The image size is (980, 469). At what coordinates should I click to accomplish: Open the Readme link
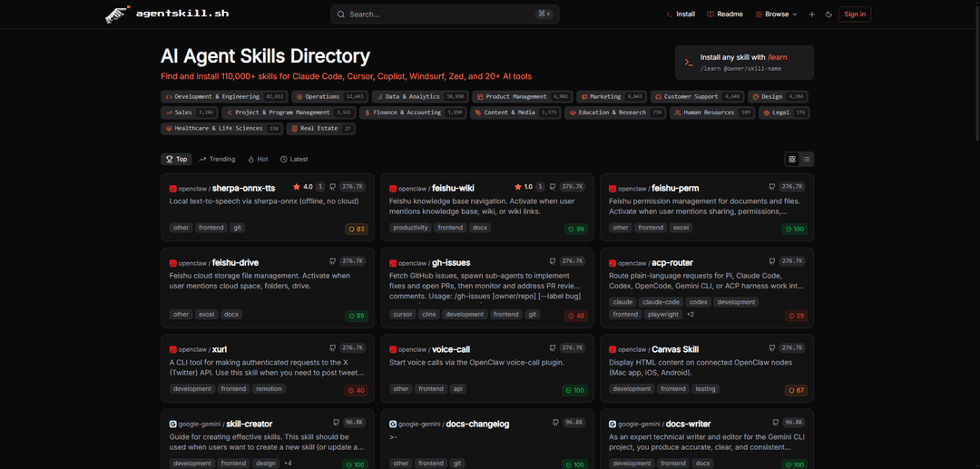(724, 14)
